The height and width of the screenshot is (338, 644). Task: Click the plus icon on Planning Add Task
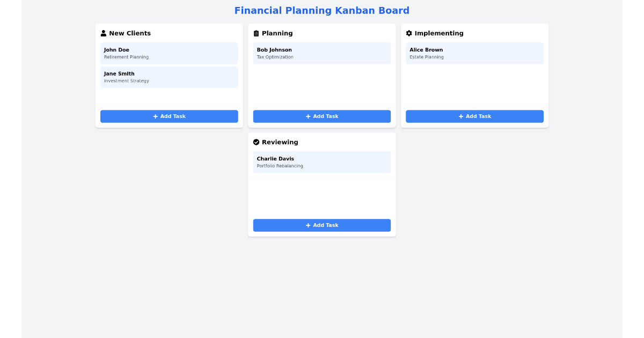click(x=307, y=116)
